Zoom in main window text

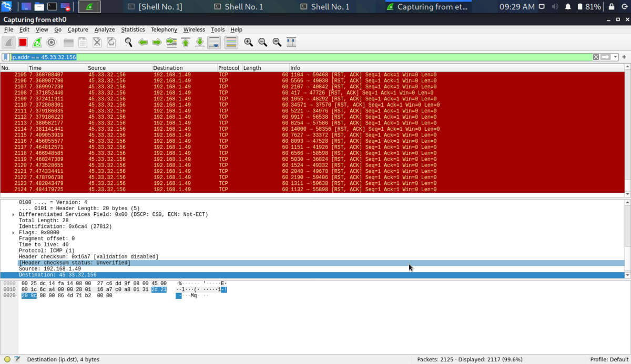point(248,43)
